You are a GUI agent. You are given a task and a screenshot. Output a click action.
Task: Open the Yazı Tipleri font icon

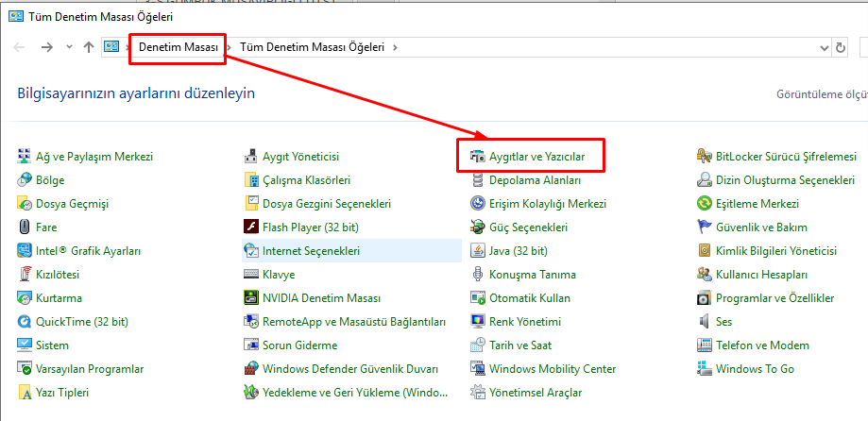[x=25, y=393]
